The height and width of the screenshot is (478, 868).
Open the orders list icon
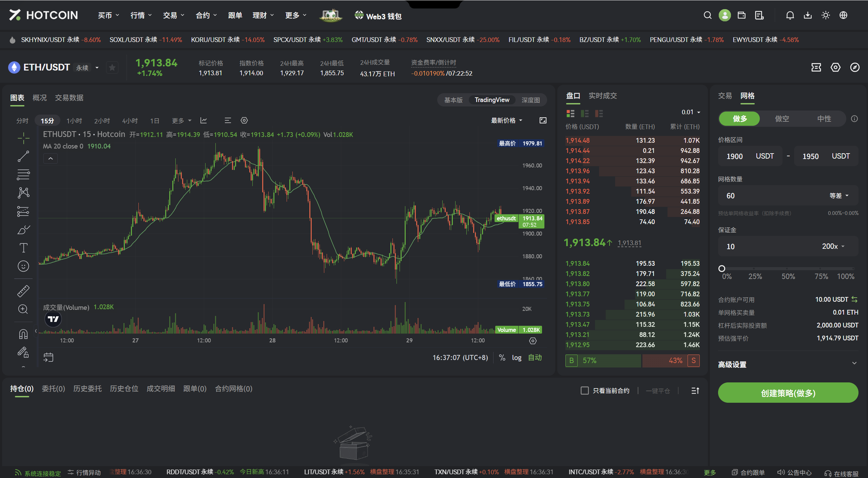pyautogui.click(x=759, y=15)
